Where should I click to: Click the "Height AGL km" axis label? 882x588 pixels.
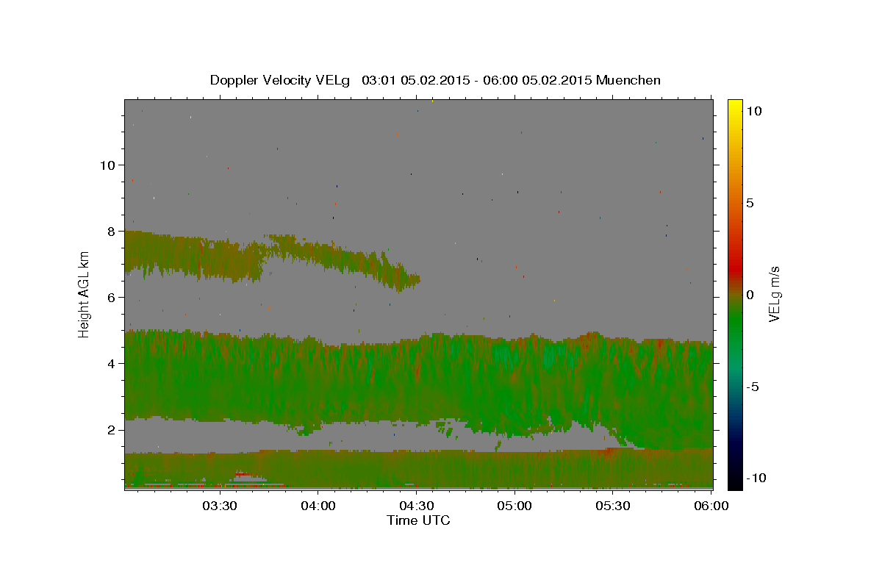[85, 293]
